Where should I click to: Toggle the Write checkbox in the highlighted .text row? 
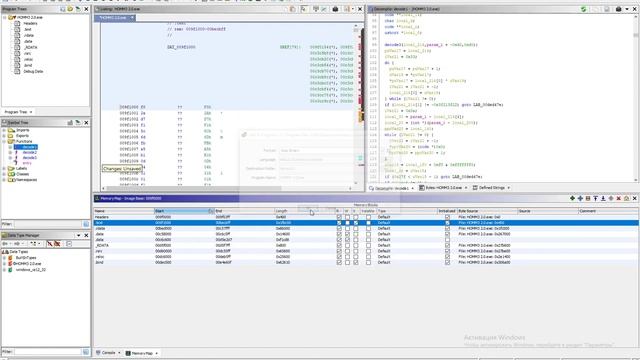pyautogui.click(x=347, y=223)
